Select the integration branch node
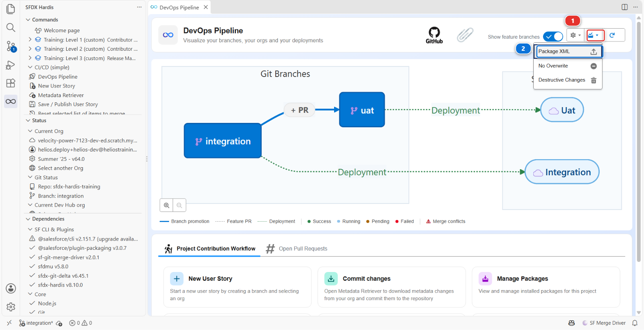The image size is (644, 330). [223, 141]
